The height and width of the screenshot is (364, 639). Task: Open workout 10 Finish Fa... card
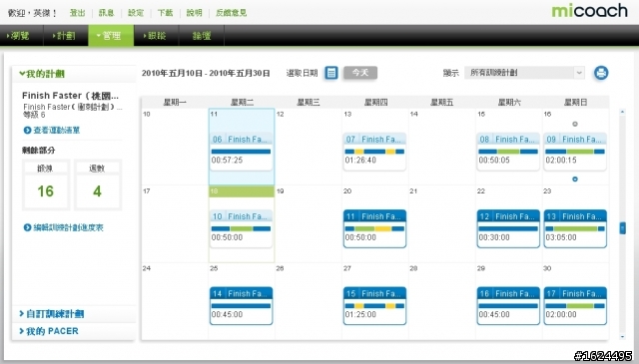click(242, 228)
